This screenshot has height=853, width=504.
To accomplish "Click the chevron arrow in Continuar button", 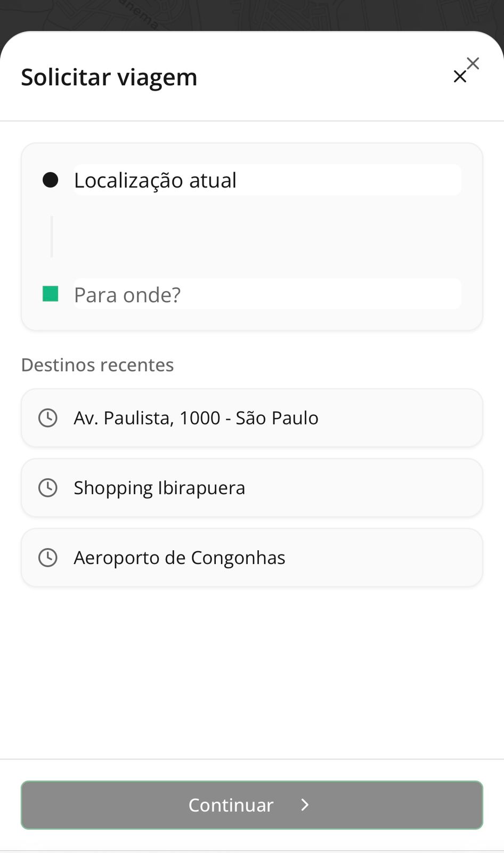I will tap(305, 805).
